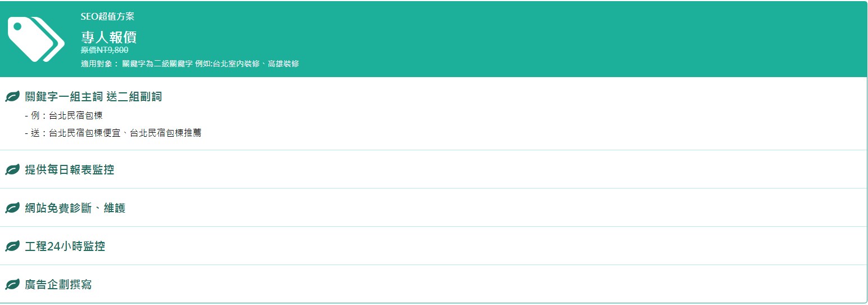Select the 廣告企劃撰寫 feature row
Viewport: 868px width, 305px height.
tap(433, 284)
